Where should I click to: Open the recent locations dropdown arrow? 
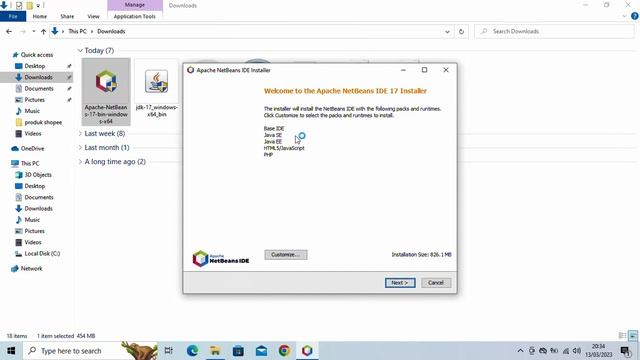click(x=33, y=31)
